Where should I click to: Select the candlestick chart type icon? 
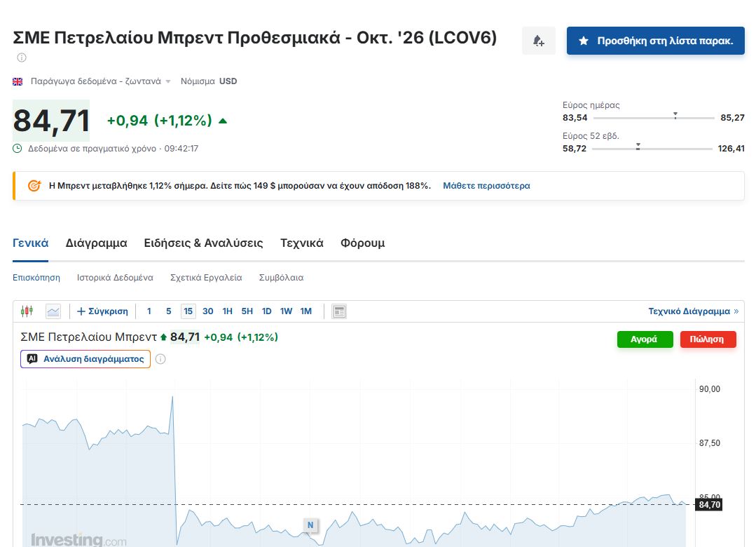[x=27, y=311]
